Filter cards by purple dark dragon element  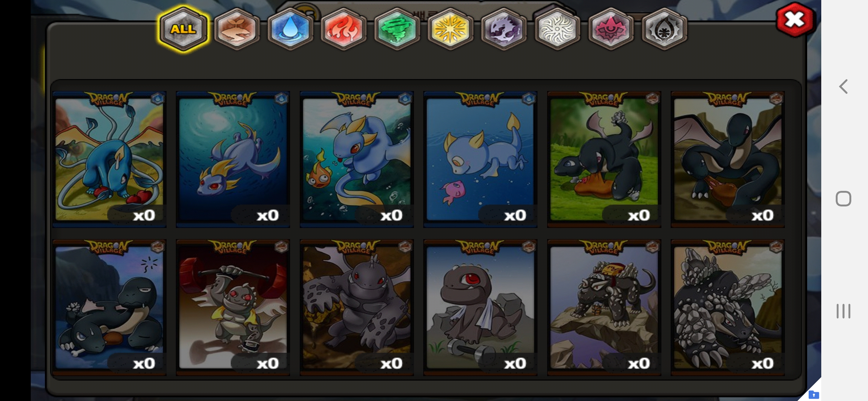click(504, 29)
